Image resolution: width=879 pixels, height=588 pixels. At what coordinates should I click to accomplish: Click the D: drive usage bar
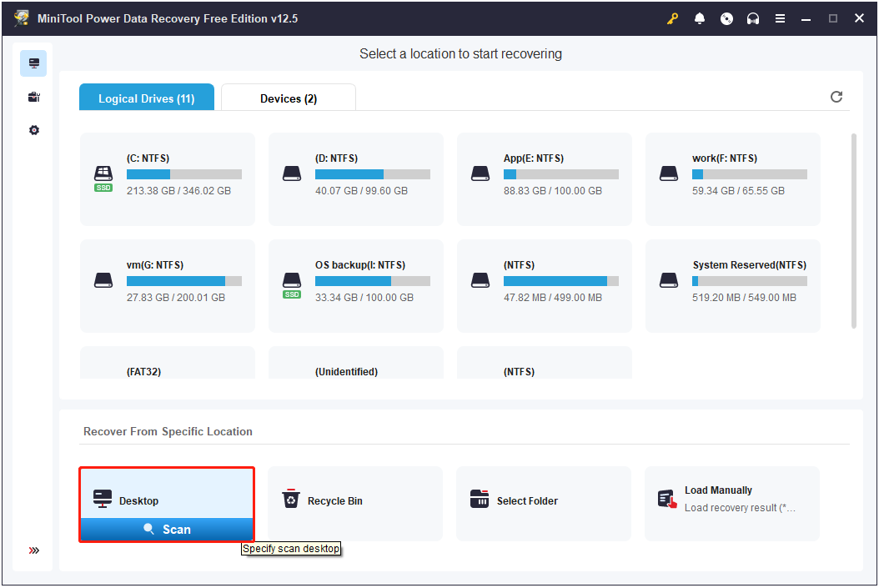point(372,174)
